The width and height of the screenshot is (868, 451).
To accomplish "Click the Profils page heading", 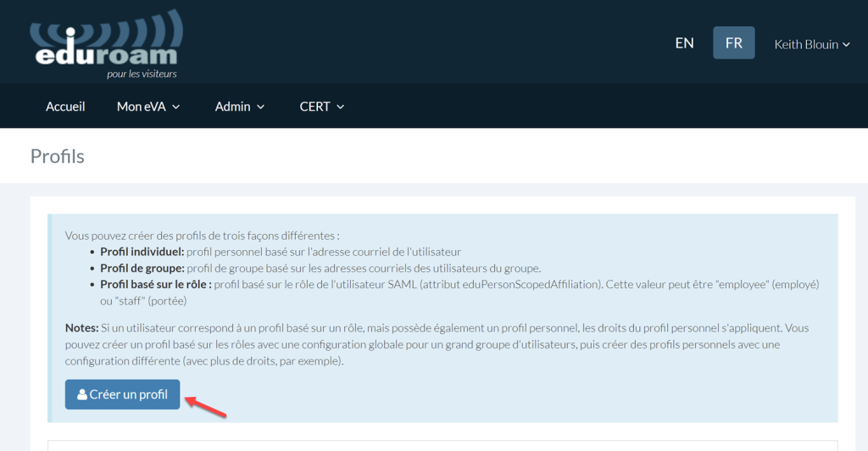I will click(x=58, y=156).
